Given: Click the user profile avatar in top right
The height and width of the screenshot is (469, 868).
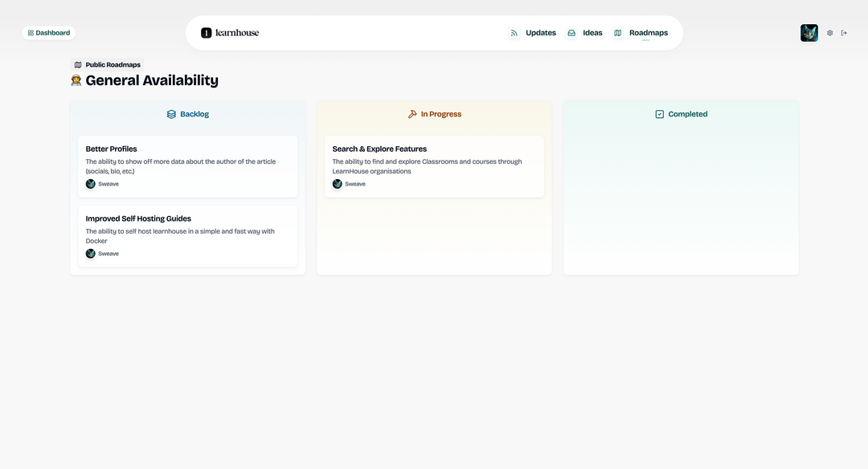Looking at the screenshot, I should pyautogui.click(x=809, y=33).
